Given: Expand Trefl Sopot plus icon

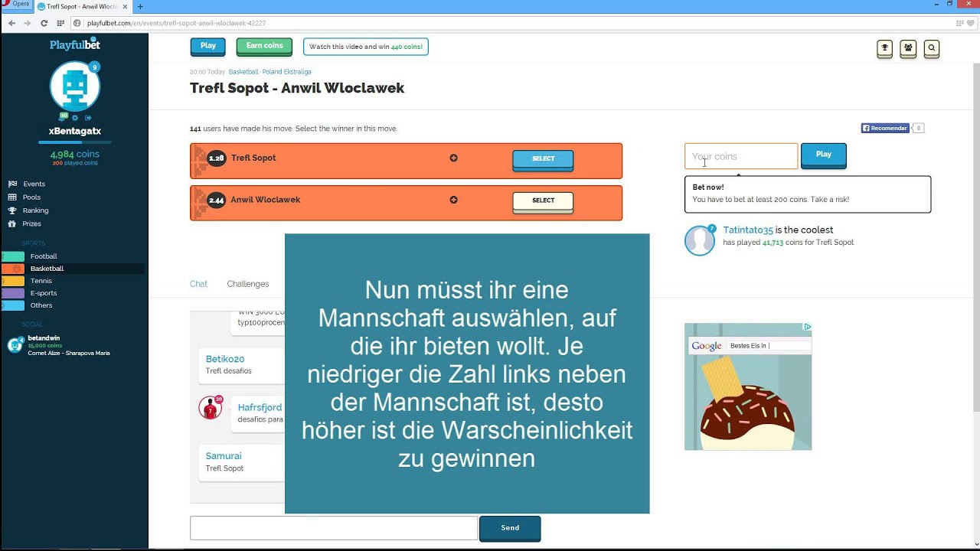Looking at the screenshot, I should [453, 158].
